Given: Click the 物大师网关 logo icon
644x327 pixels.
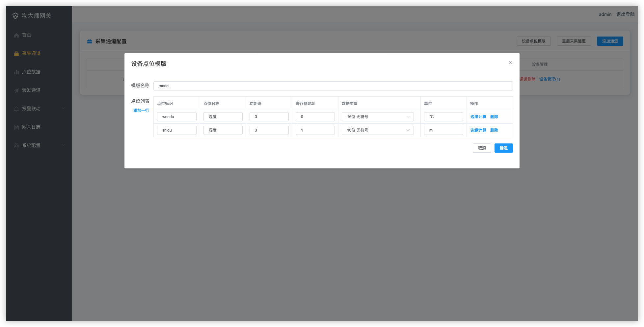Looking at the screenshot, I should click(x=15, y=16).
